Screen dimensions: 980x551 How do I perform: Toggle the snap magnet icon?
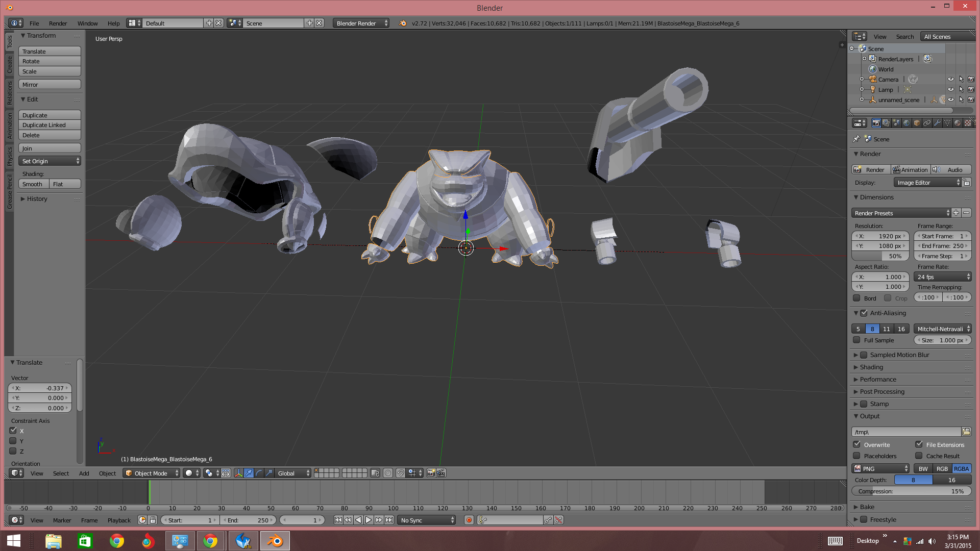tap(401, 473)
